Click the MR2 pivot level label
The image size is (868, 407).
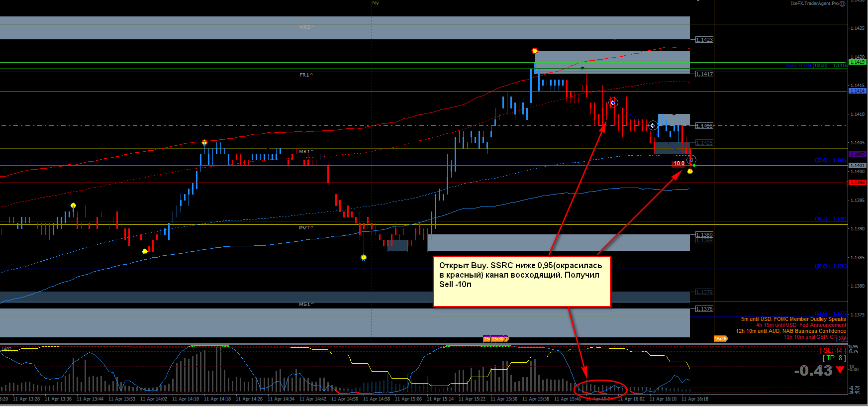coord(306,27)
